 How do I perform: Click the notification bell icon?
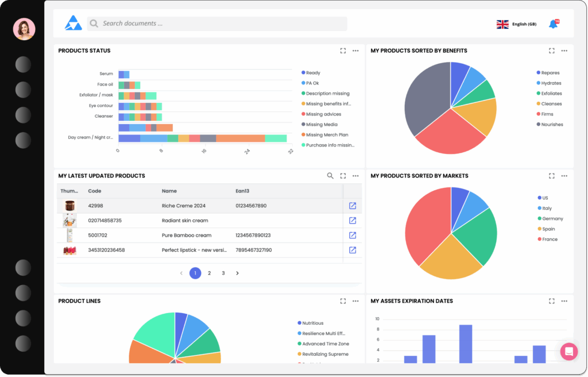[553, 24]
